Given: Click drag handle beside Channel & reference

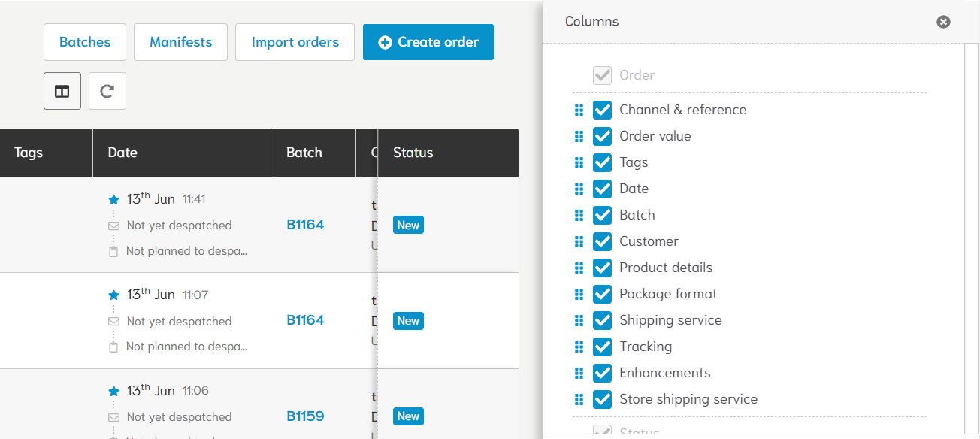Looking at the screenshot, I should pos(579,111).
